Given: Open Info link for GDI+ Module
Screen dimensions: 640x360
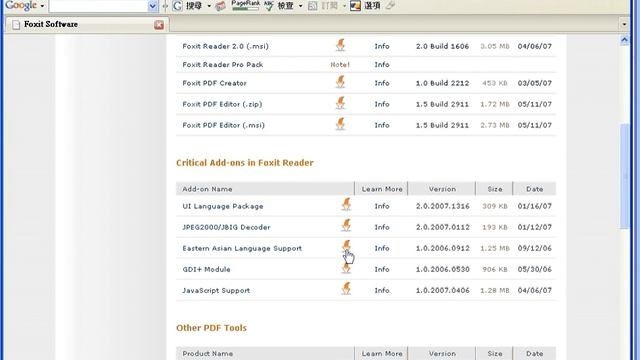Looking at the screenshot, I should point(382,269).
